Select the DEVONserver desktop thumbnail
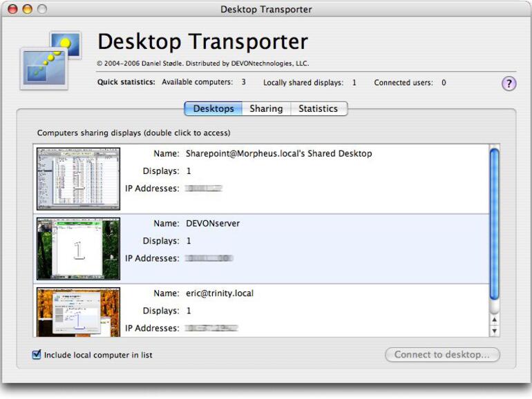The width and height of the screenshot is (532, 399). pyautogui.click(x=78, y=249)
